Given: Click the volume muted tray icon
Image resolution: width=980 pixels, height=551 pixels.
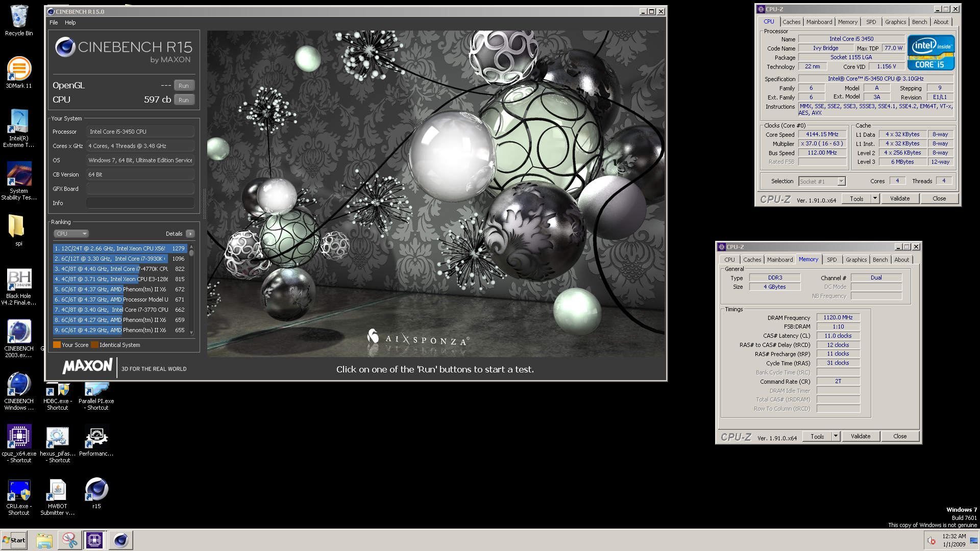Looking at the screenshot, I should point(932,541).
